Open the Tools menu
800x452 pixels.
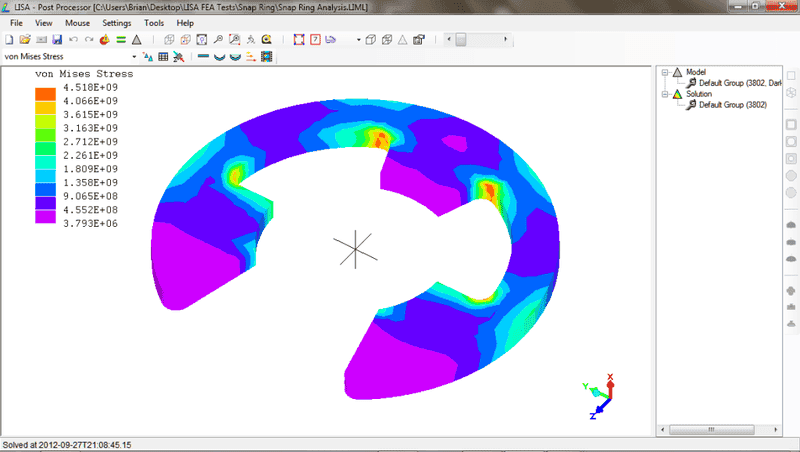154,23
